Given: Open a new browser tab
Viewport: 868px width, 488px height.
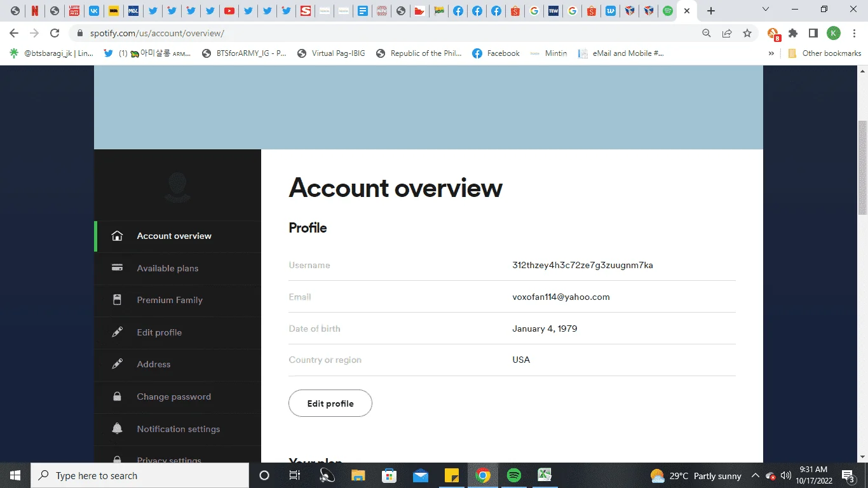Looking at the screenshot, I should pyautogui.click(x=711, y=11).
